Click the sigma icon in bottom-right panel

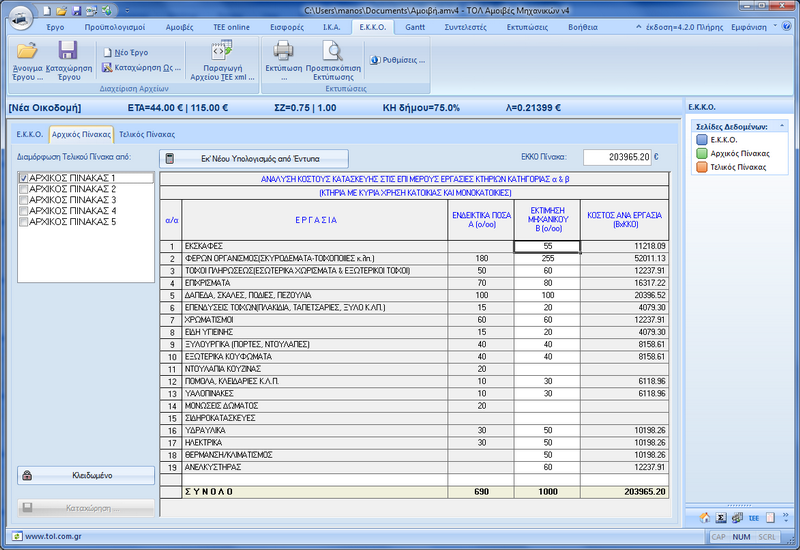pos(721,517)
